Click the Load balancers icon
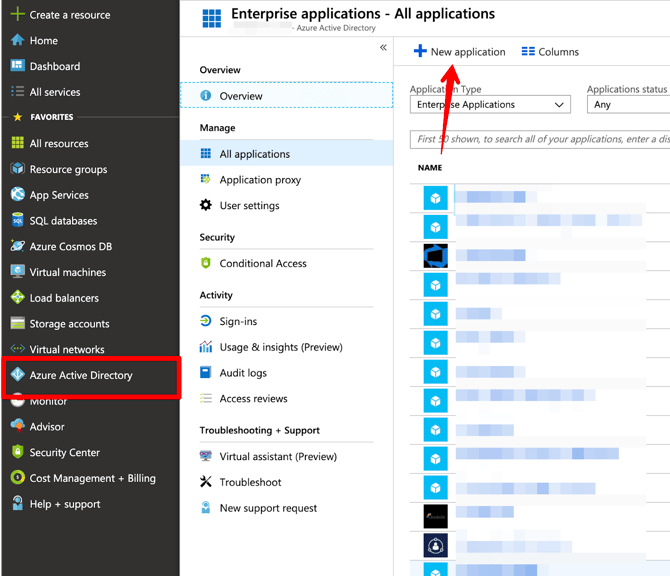670x576 pixels. (17, 298)
